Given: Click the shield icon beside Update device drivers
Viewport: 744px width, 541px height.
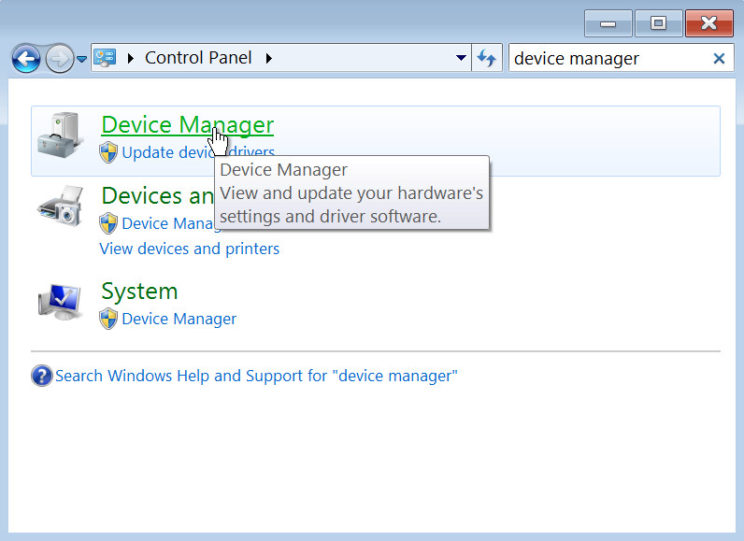Looking at the screenshot, I should [109, 153].
